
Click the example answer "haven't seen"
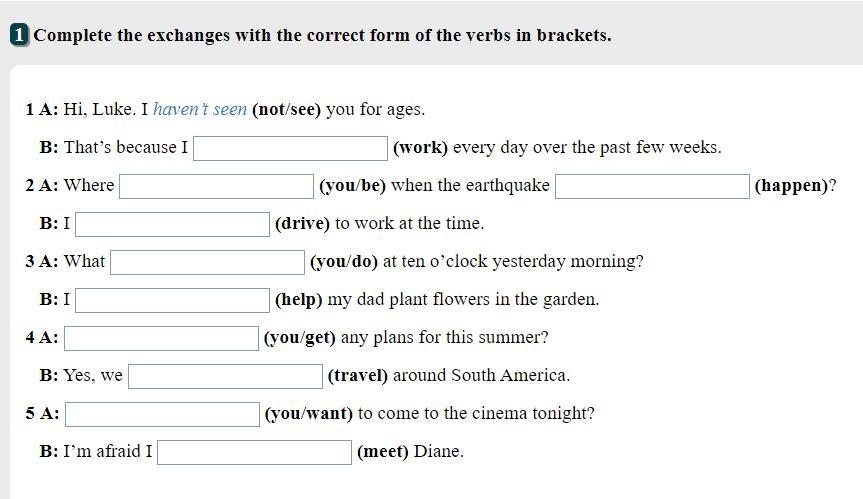(x=200, y=110)
